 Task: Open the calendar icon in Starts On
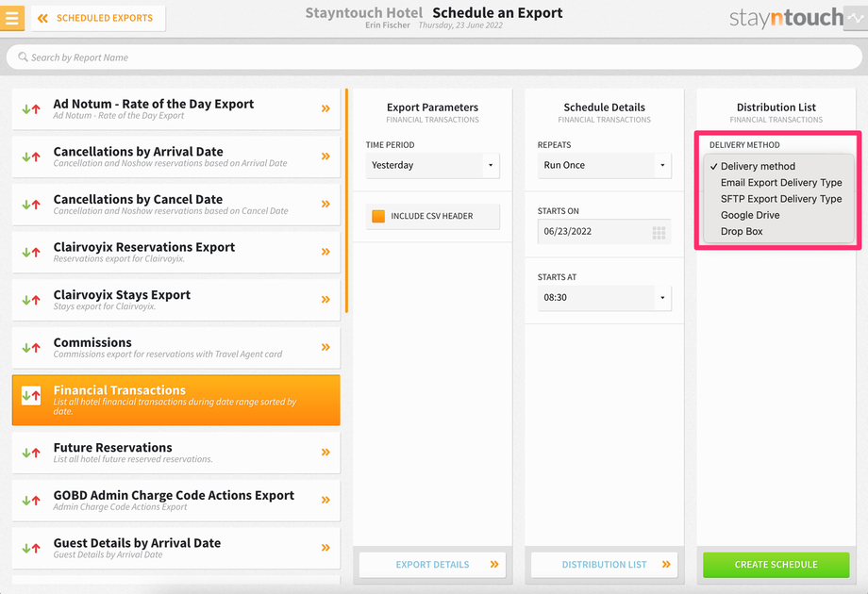coord(659,232)
